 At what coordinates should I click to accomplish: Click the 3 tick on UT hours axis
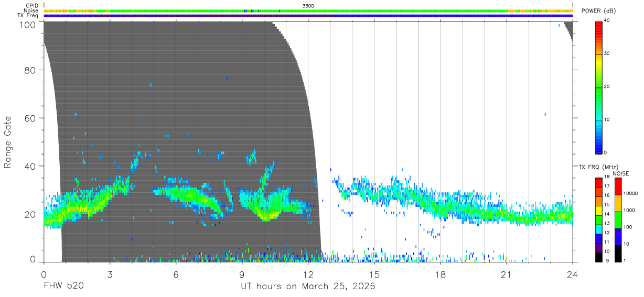110,274
